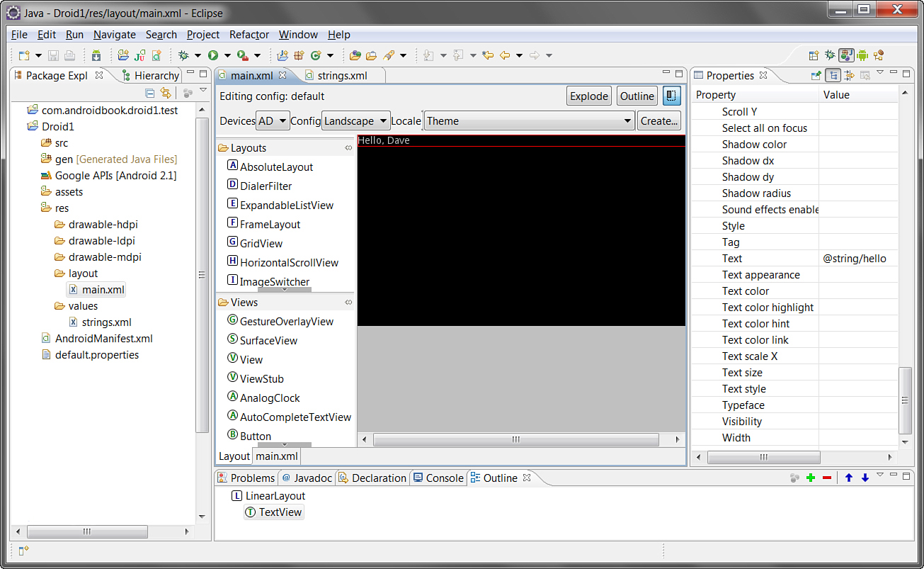Click move down arrow in Outline view
Image resolution: width=924 pixels, height=569 pixels.
coord(865,478)
